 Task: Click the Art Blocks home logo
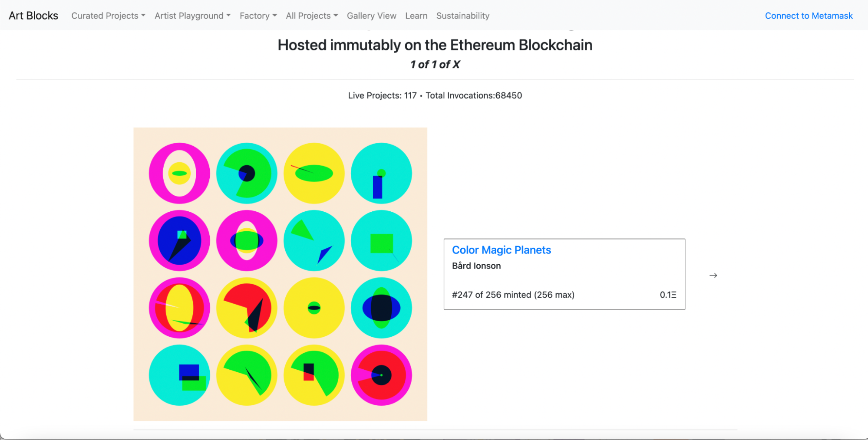pyautogui.click(x=33, y=16)
